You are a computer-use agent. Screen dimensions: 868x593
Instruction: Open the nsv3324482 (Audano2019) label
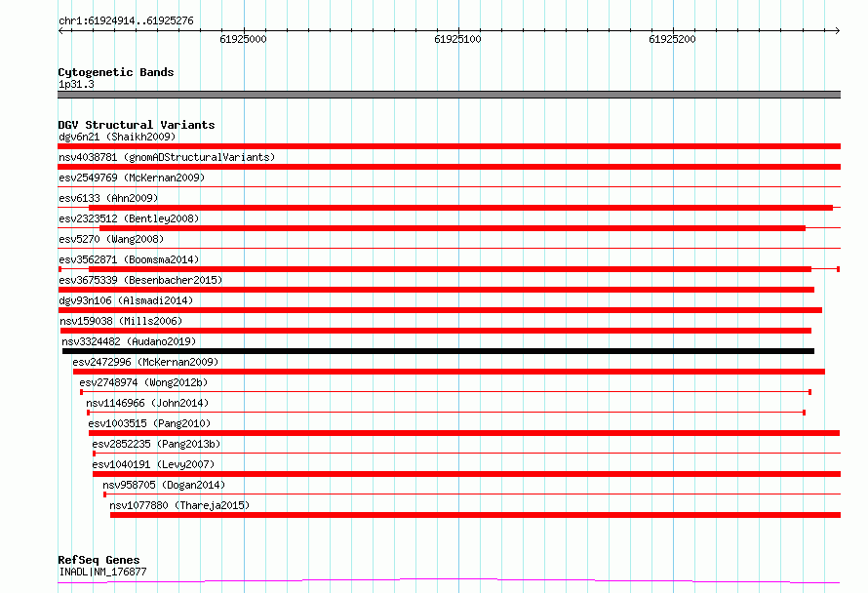[x=129, y=341]
